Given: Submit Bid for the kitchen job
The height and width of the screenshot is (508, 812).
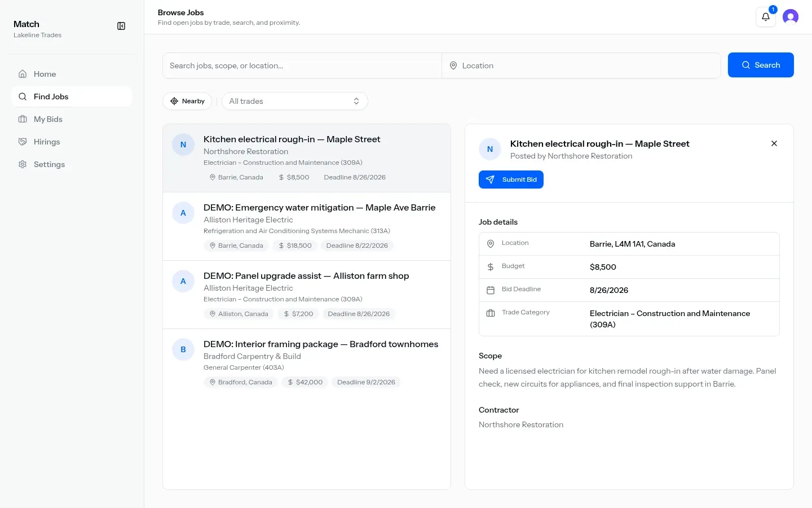Looking at the screenshot, I should 511,179.
